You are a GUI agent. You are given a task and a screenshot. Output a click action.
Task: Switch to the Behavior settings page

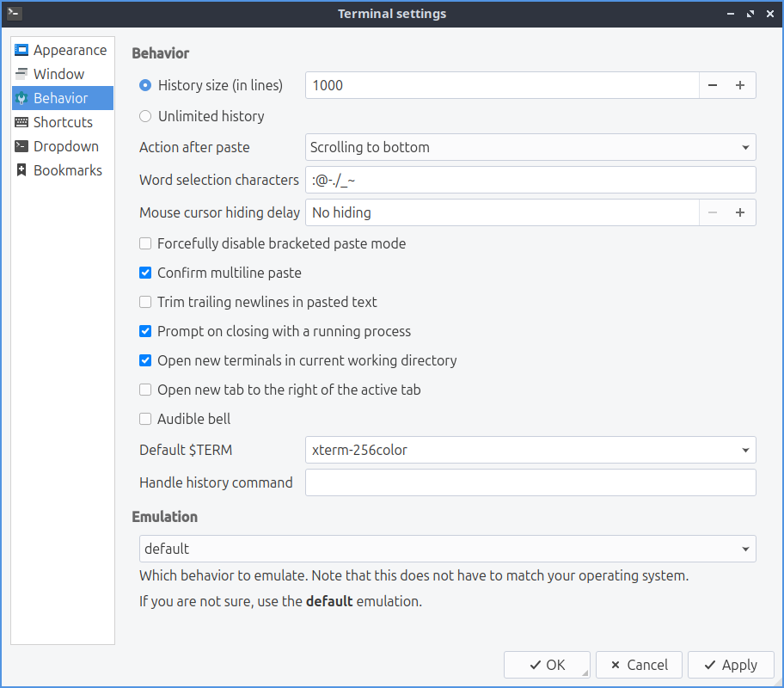click(60, 98)
